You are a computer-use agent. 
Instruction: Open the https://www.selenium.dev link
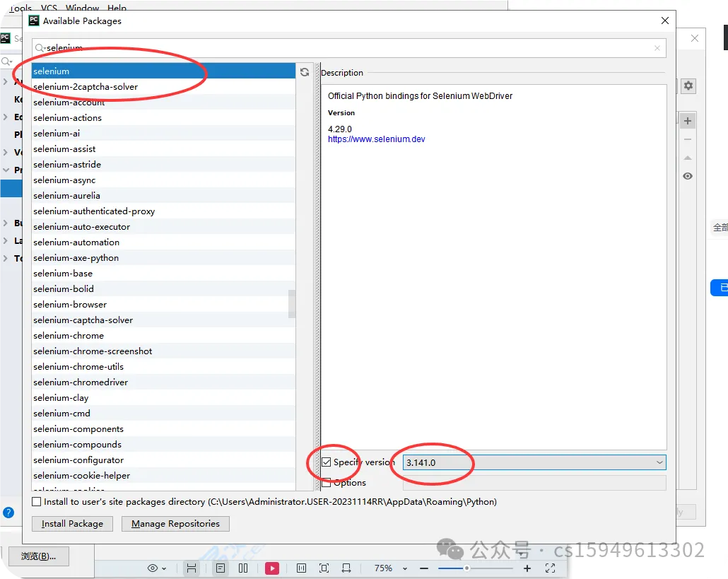click(377, 139)
